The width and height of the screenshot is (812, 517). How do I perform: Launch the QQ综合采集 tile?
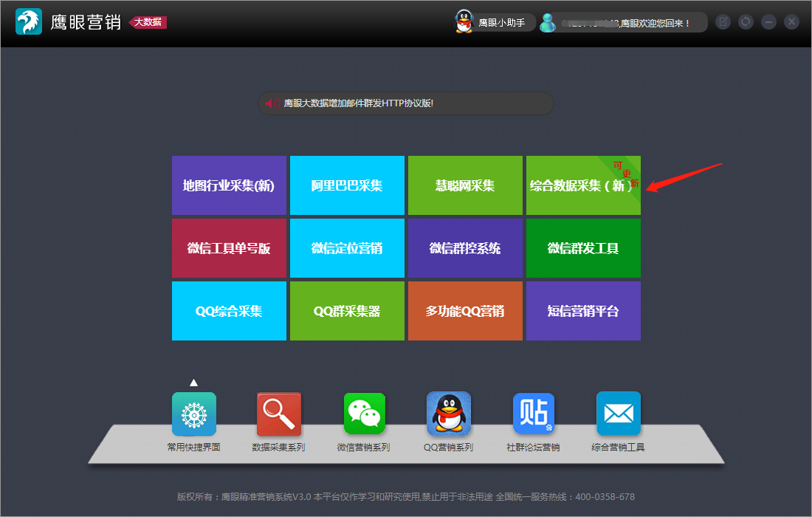229,311
